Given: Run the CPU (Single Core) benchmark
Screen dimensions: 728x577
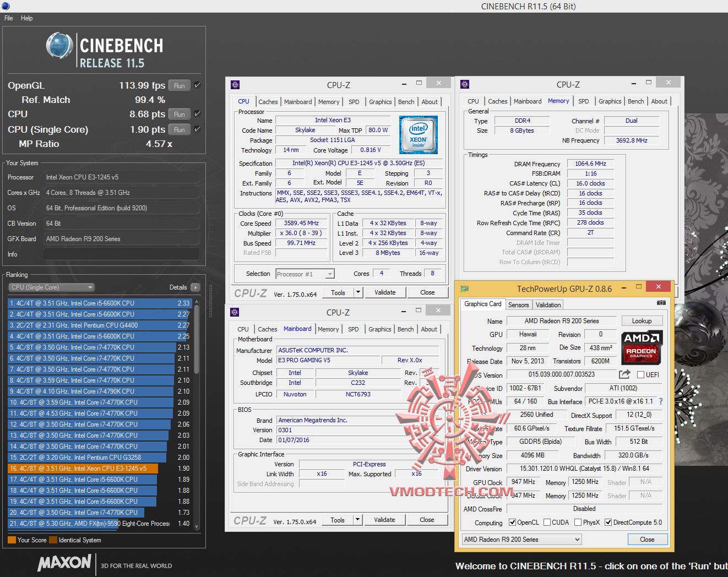Looking at the screenshot, I should tap(180, 129).
